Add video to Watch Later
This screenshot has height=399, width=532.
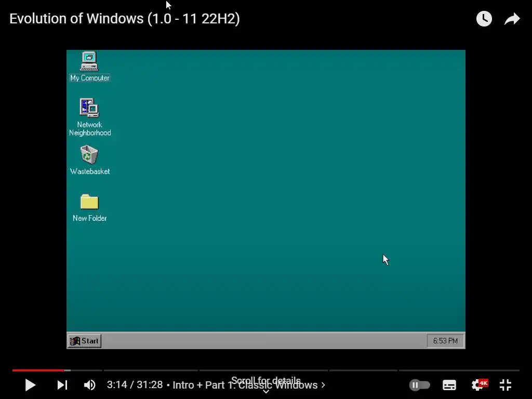tap(484, 19)
